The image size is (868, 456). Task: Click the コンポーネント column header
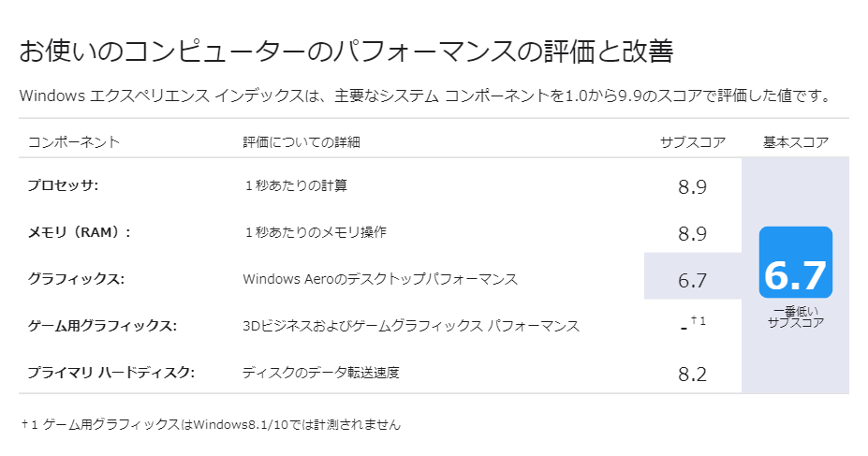74,142
